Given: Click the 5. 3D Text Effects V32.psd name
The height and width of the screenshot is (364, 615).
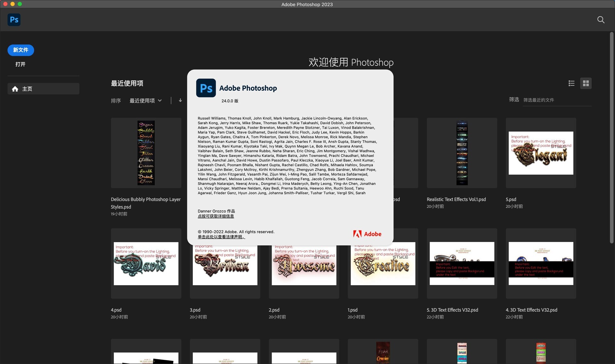Looking at the screenshot, I should pos(452,310).
